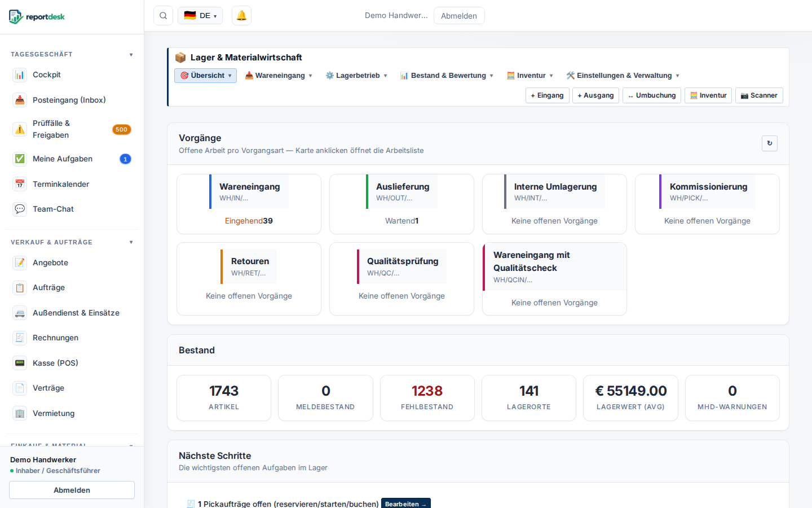Click the top bar Abmelden button
This screenshot has width=812, height=508.
pyautogui.click(x=459, y=16)
